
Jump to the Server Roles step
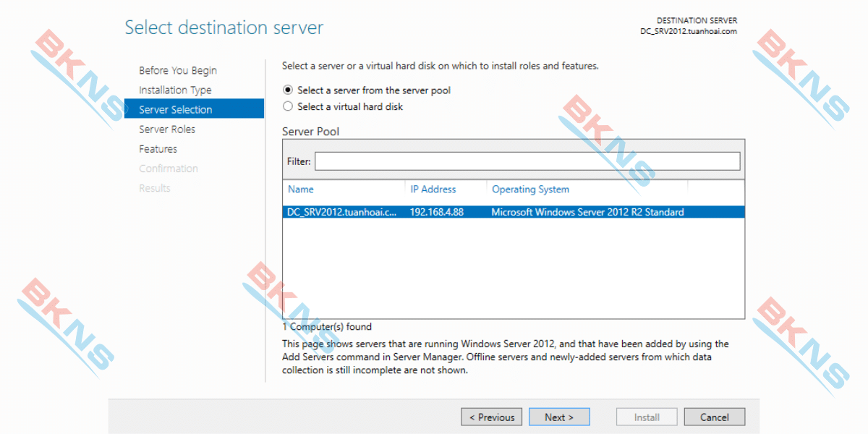tap(167, 129)
